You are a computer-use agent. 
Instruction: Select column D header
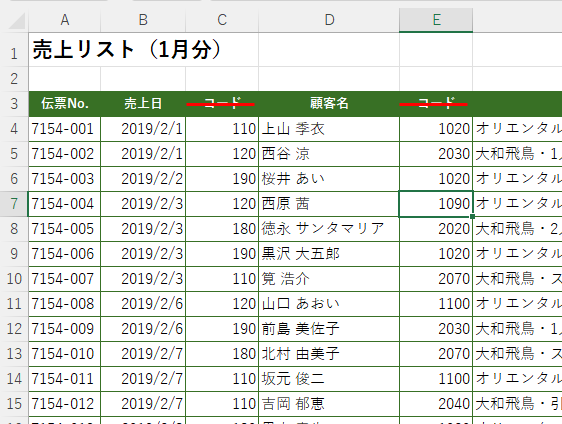(x=329, y=20)
